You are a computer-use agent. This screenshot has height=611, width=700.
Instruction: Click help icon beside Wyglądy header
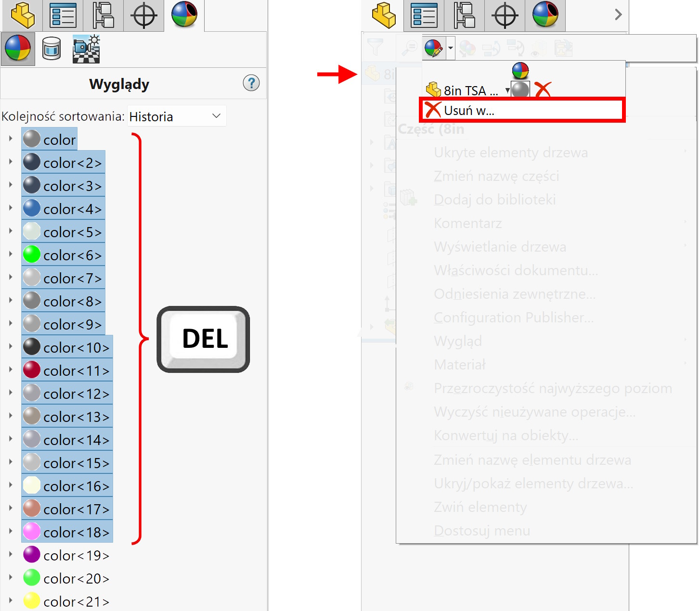[x=251, y=83]
